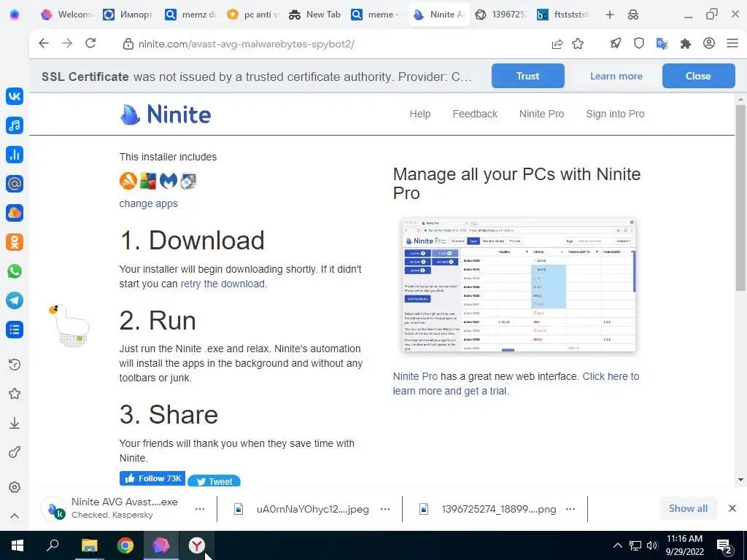
Task: Open VK sidebar icon
Action: coord(15,96)
